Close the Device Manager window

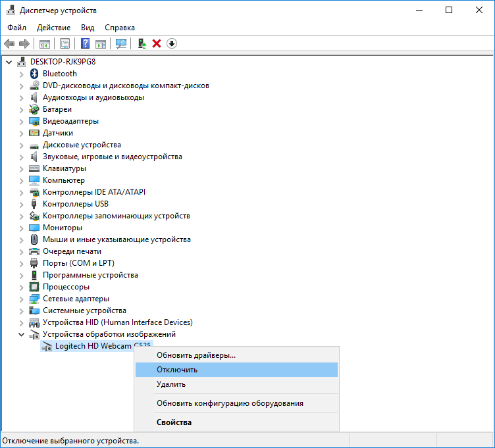coord(479,10)
